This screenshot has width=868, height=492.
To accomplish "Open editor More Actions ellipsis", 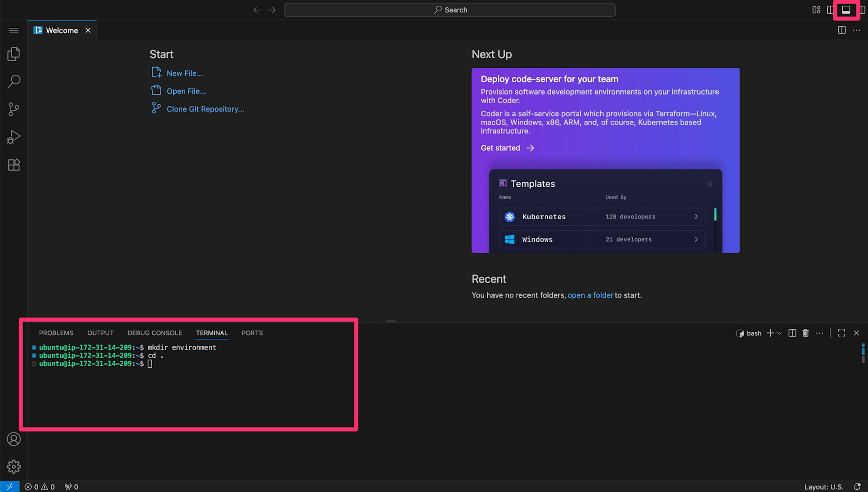I will pyautogui.click(x=856, y=30).
